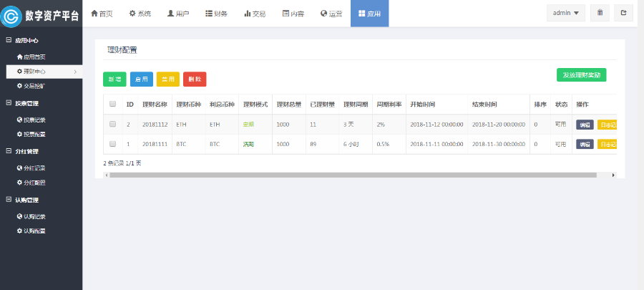
Task: Click the 2018-11-11 00:00:00 start time cell
Action: pos(436,144)
